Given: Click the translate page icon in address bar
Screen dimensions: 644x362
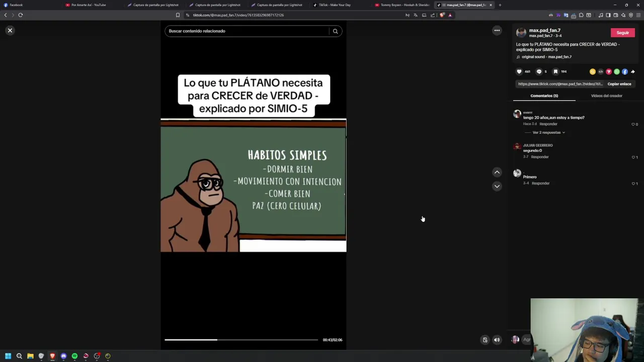Looking at the screenshot, I should click(416, 15).
